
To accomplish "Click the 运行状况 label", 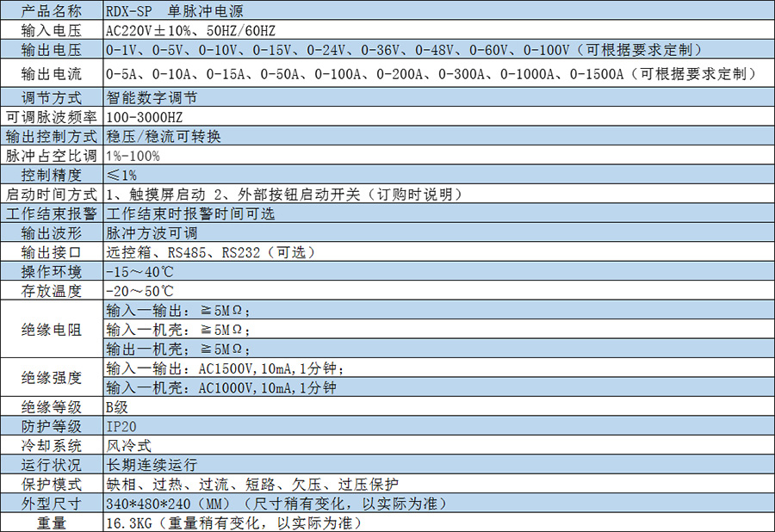I will 52,465.
